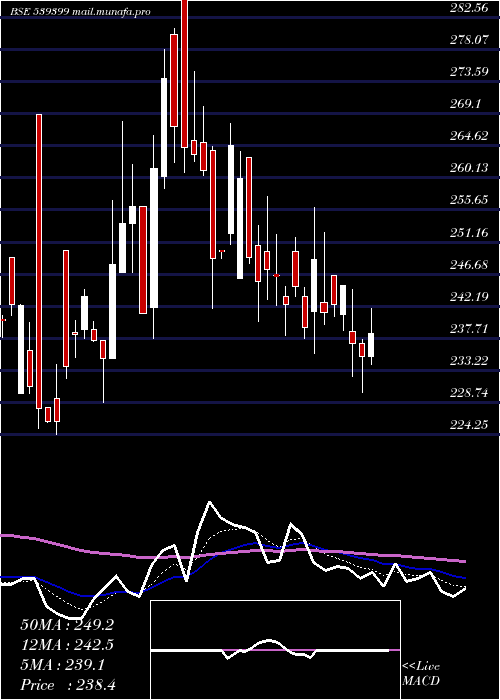Image resolution: width=500 pixels, height=700 pixels.
Task: Click the 12MA : 242.5 readout
Action: tap(67, 645)
